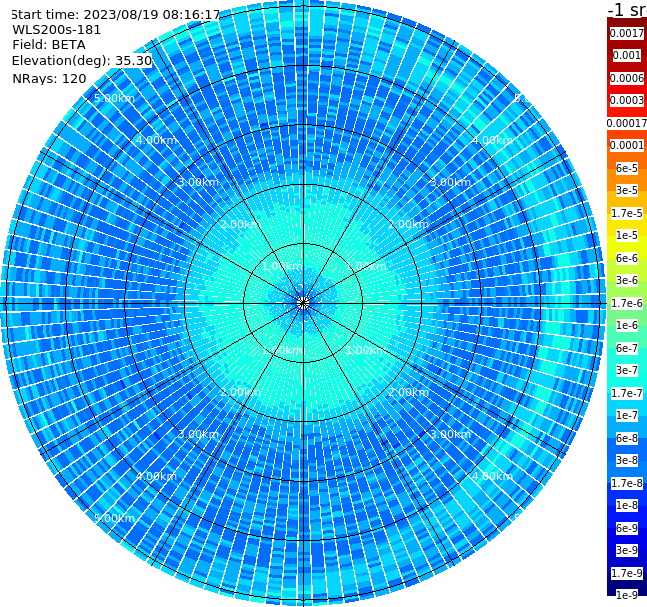Click the 1.7e-9 color bar label
Viewport: 647px width, 607px height.
[x=627, y=573]
